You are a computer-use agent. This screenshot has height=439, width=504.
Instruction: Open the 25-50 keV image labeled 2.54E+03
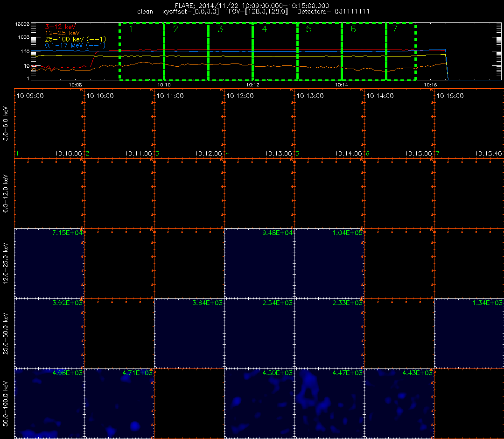pos(259,333)
